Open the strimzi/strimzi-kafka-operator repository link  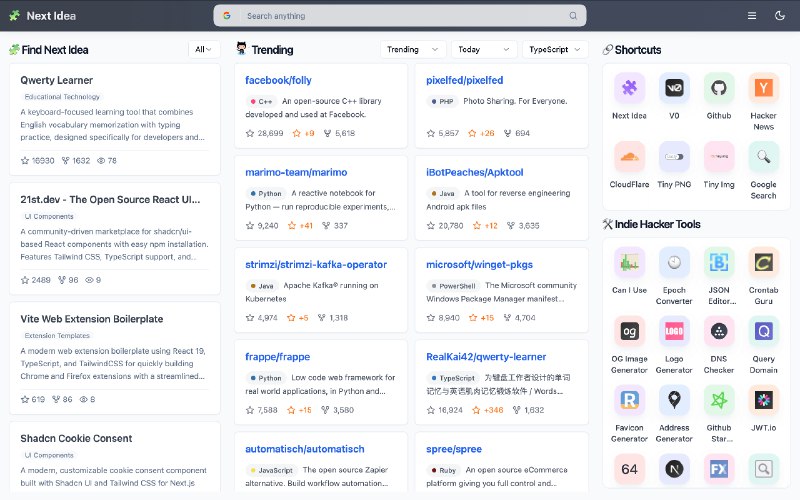click(316, 265)
